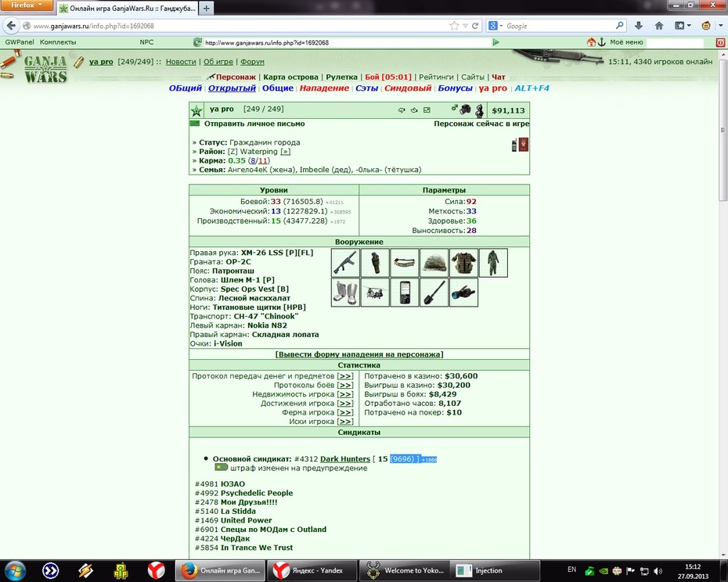Image resolution: width=728 pixels, height=582 pixels.
Task: Click the CH-47 Chinook helicopter icon
Action: tap(375, 293)
